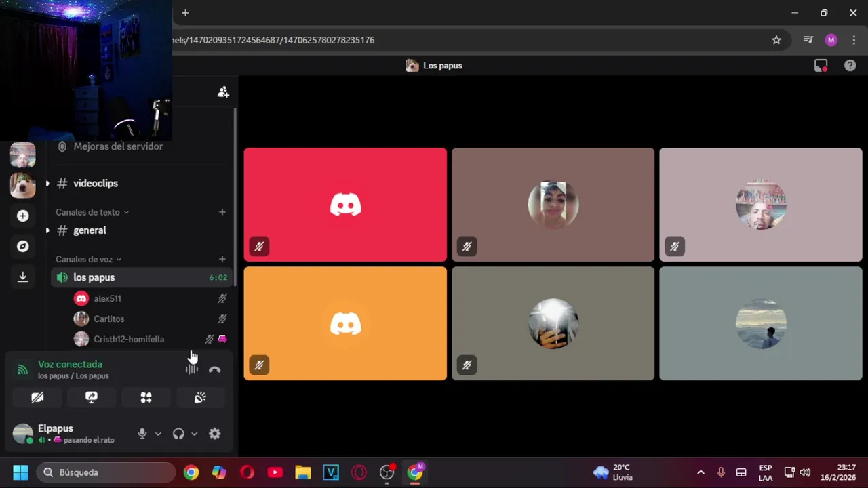Bookmark this page star icon

pyautogui.click(x=776, y=40)
